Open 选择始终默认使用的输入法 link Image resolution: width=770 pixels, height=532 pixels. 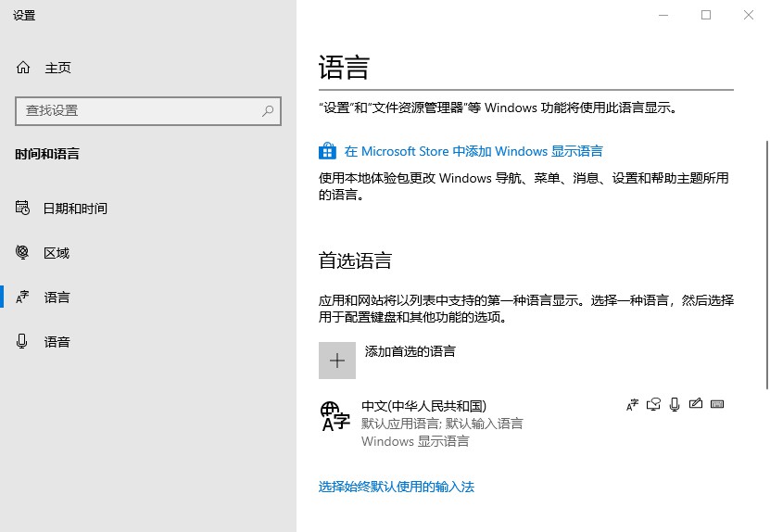[397, 487]
